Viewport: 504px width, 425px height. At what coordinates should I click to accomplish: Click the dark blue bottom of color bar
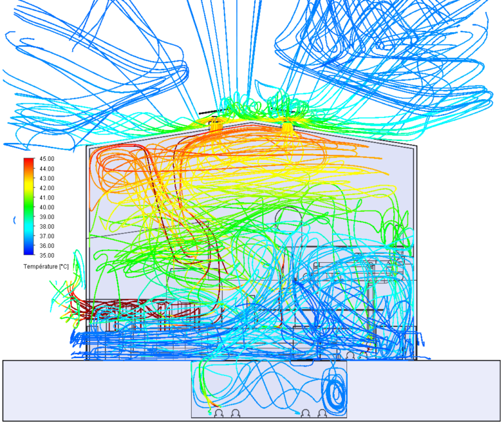29,252
